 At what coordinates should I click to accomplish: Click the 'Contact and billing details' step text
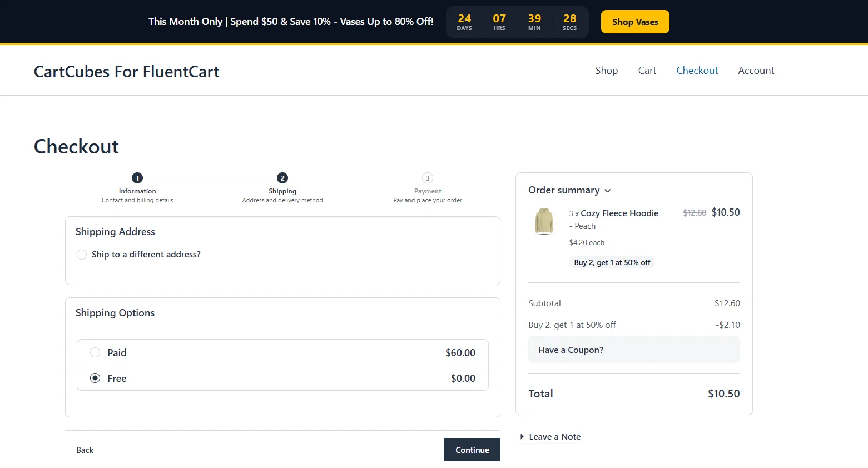(137, 200)
